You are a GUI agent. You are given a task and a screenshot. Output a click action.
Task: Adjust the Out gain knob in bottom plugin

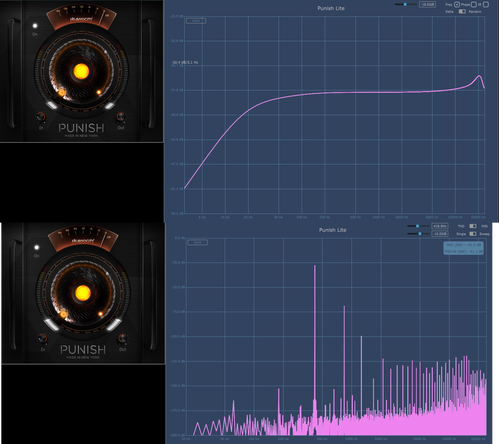click(122, 338)
